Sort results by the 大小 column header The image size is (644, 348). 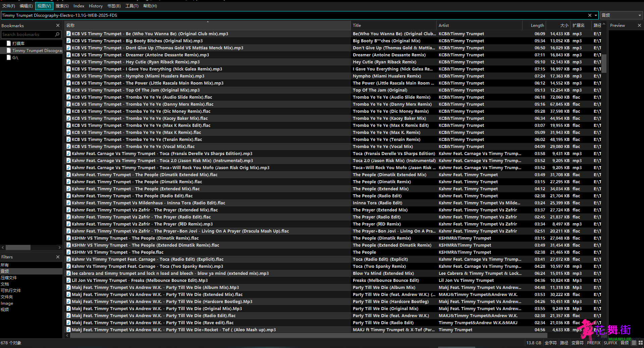click(558, 25)
